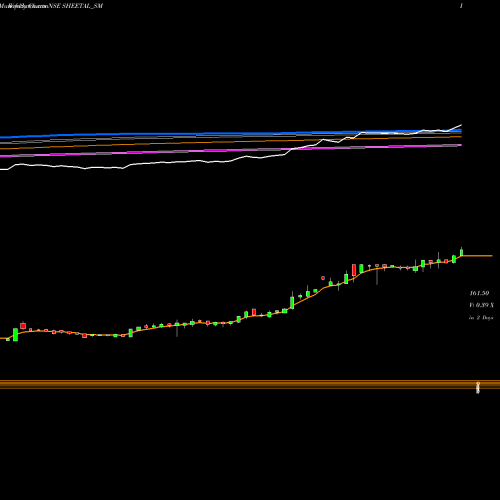Select the tall red candle near the peak

(x=354, y=270)
